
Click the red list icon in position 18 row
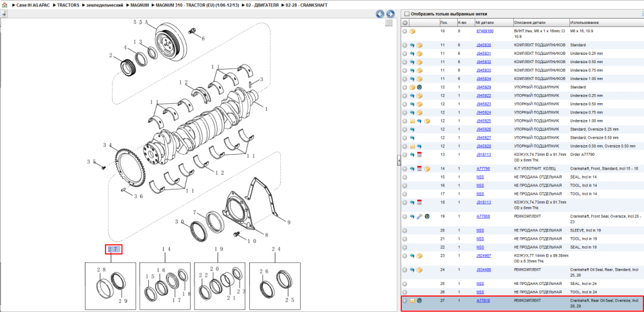419,202
